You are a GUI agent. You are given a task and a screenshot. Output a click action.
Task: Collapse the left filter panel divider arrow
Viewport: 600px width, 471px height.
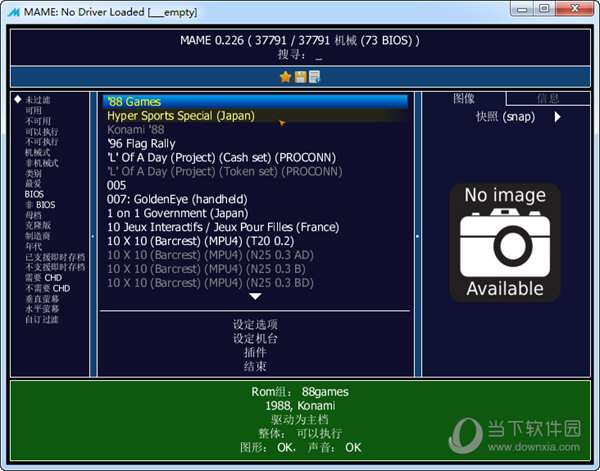pos(94,236)
